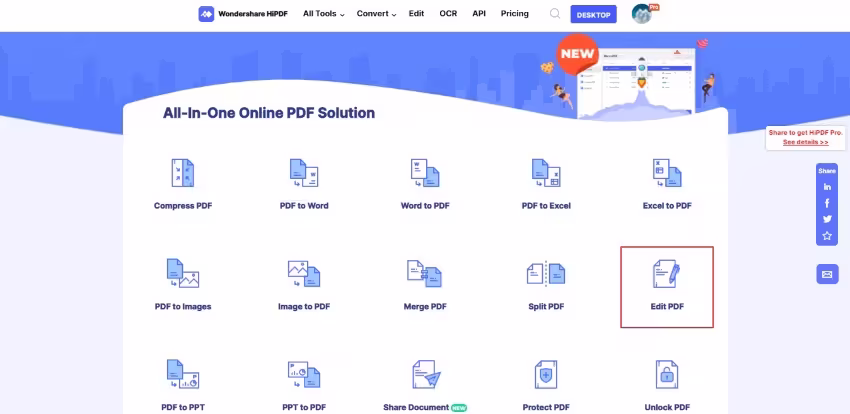This screenshot has height=414, width=850.
Task: Click the email envelope sidebar button
Action: (x=827, y=274)
